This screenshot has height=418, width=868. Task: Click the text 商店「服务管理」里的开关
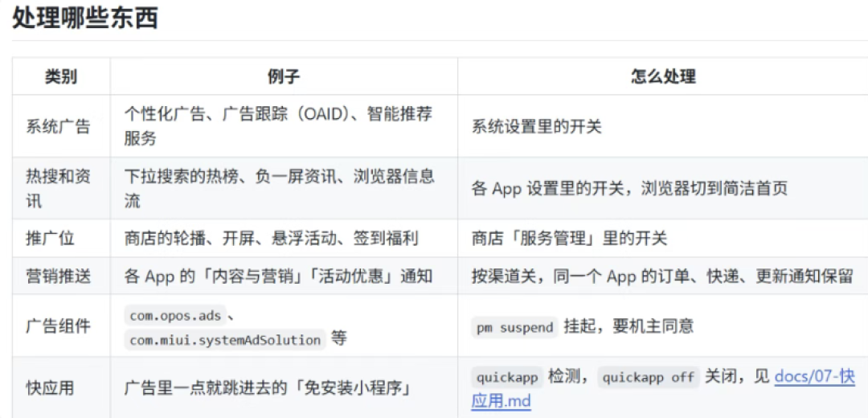[569, 239]
